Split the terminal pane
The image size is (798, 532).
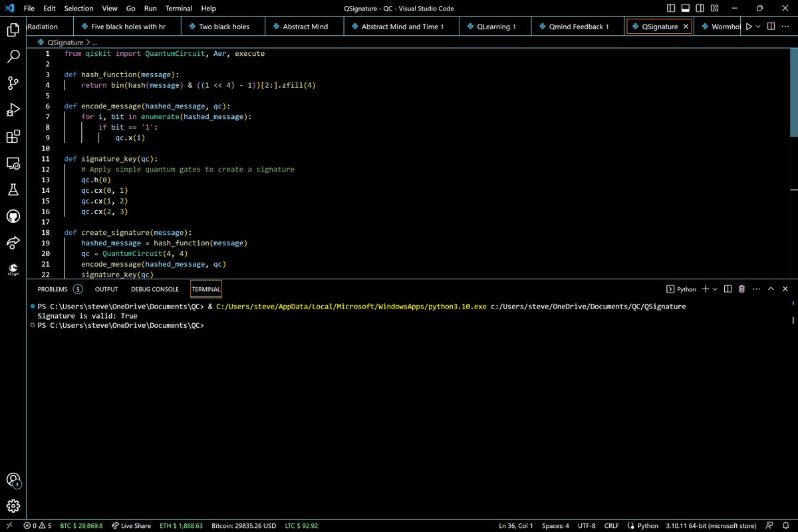[728, 289]
